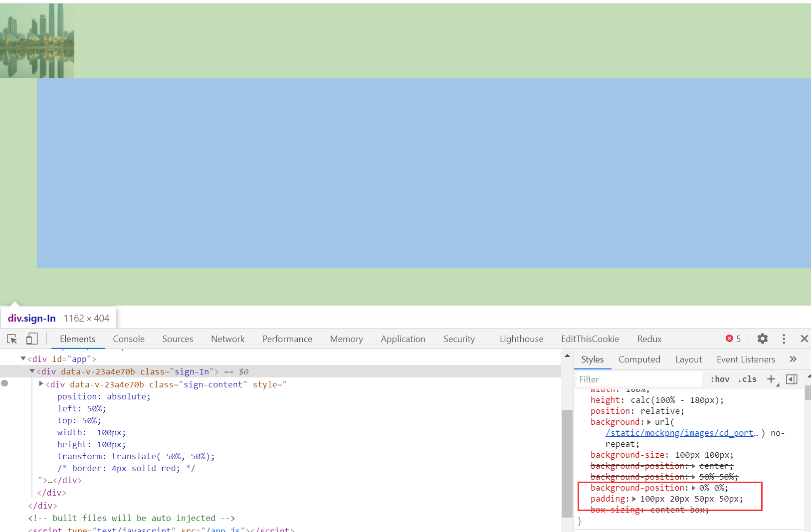Image resolution: width=811 pixels, height=532 pixels.
Task: Expand the padding shorthand property triangle
Action: click(x=634, y=499)
